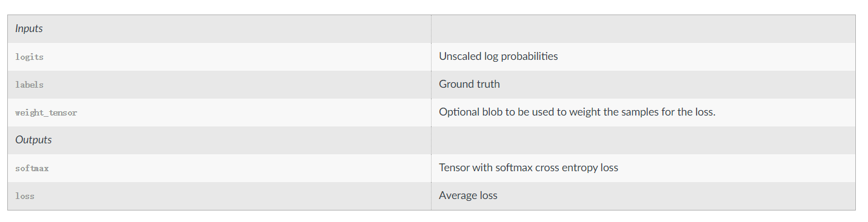Image resolution: width=868 pixels, height=222 pixels.
Task: Click the 'Ground truth' description
Action: click(469, 84)
